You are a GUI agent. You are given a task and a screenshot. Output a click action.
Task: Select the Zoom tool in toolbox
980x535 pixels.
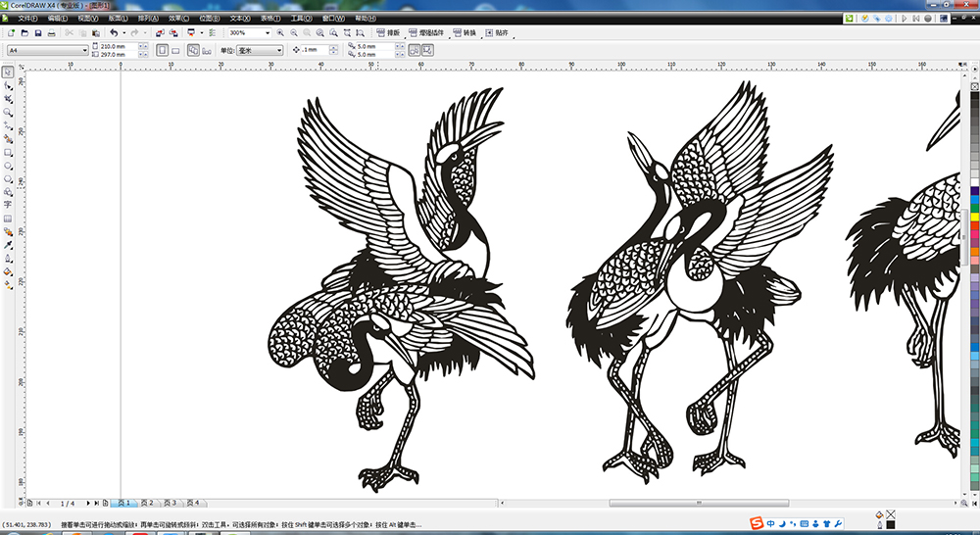pyautogui.click(x=8, y=113)
